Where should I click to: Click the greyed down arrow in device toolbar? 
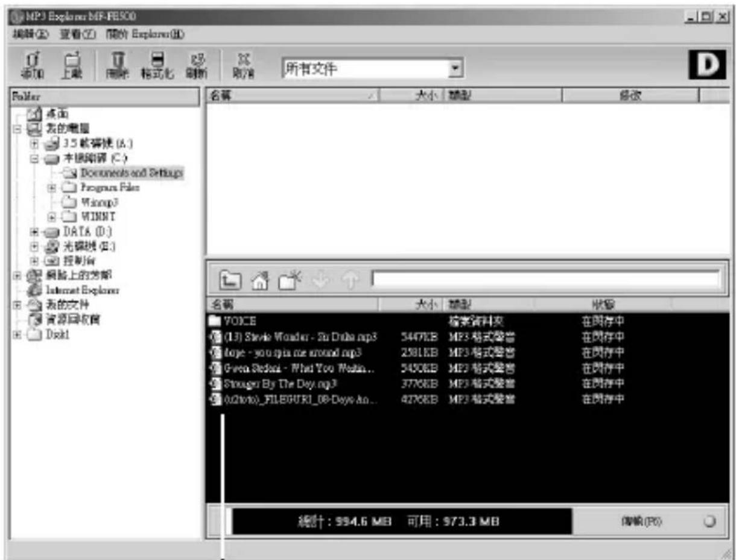click(322, 279)
